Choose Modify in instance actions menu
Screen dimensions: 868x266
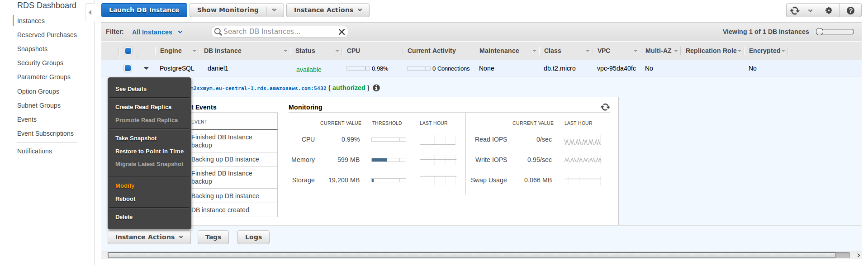[x=125, y=186]
